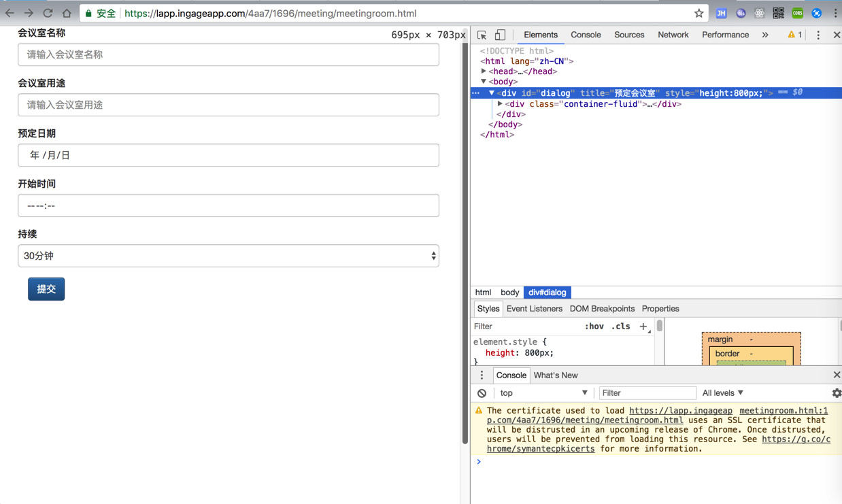Open the What's New drawer tab

[556, 375]
